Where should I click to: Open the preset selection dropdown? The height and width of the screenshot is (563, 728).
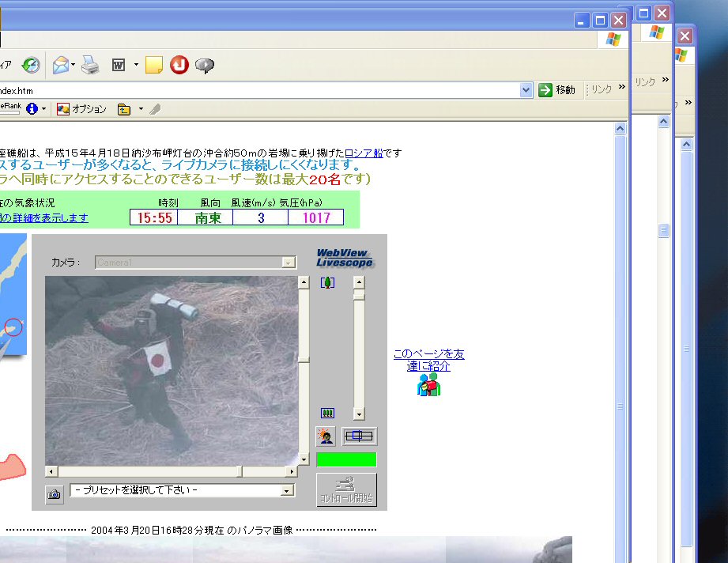[287, 491]
